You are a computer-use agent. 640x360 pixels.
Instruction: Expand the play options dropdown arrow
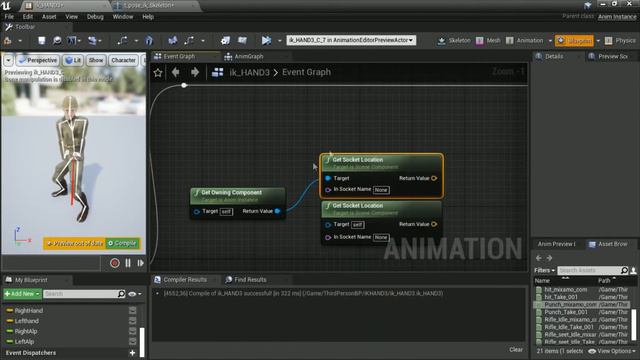(280, 40)
